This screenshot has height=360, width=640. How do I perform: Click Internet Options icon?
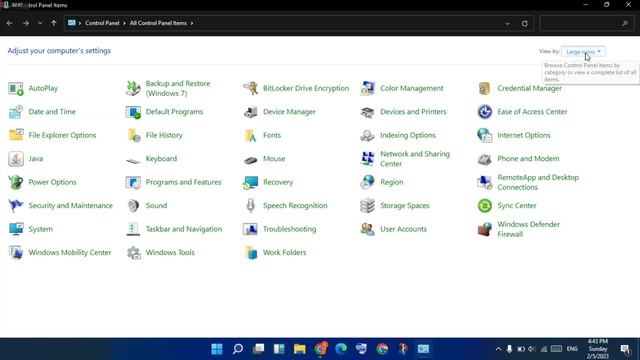tap(485, 135)
